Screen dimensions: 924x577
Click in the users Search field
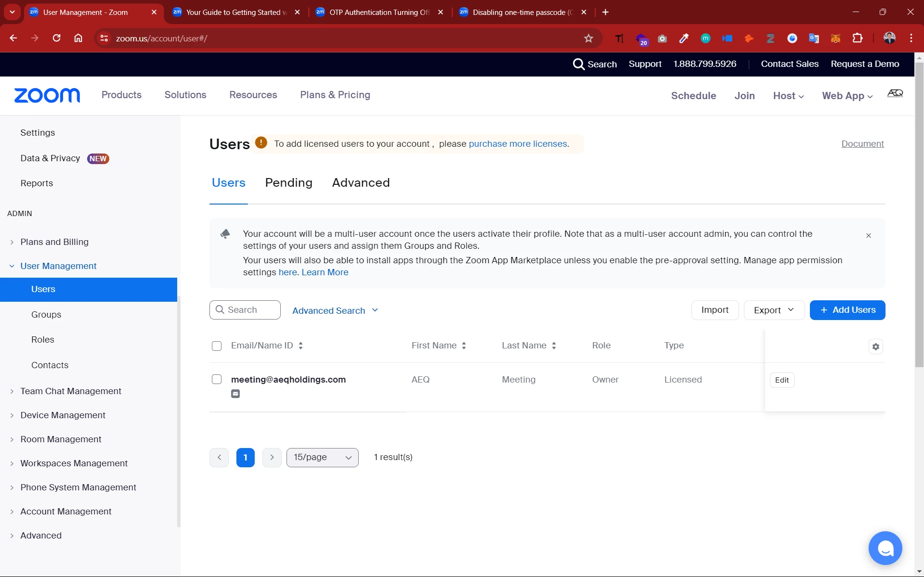point(245,310)
